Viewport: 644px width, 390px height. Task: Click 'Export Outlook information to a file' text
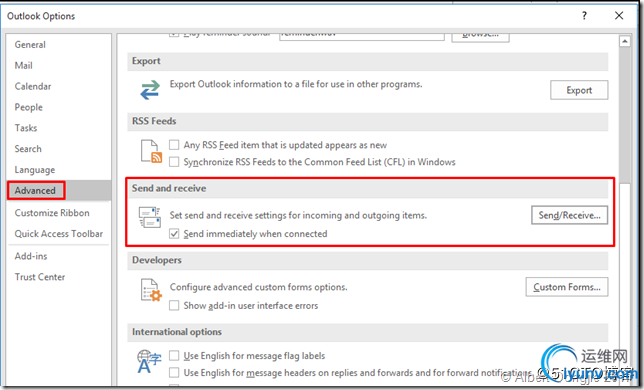[x=296, y=84]
